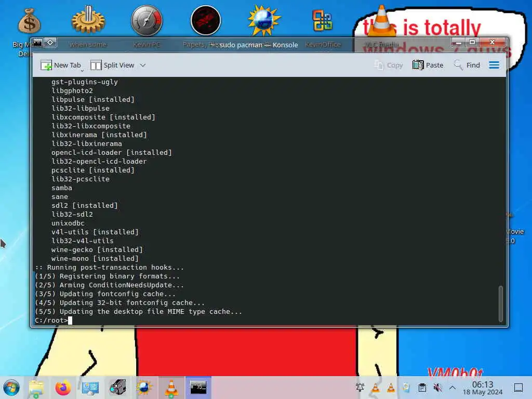Select the Konsole task in taskbar
This screenshot has width=532, height=399.
click(x=198, y=388)
